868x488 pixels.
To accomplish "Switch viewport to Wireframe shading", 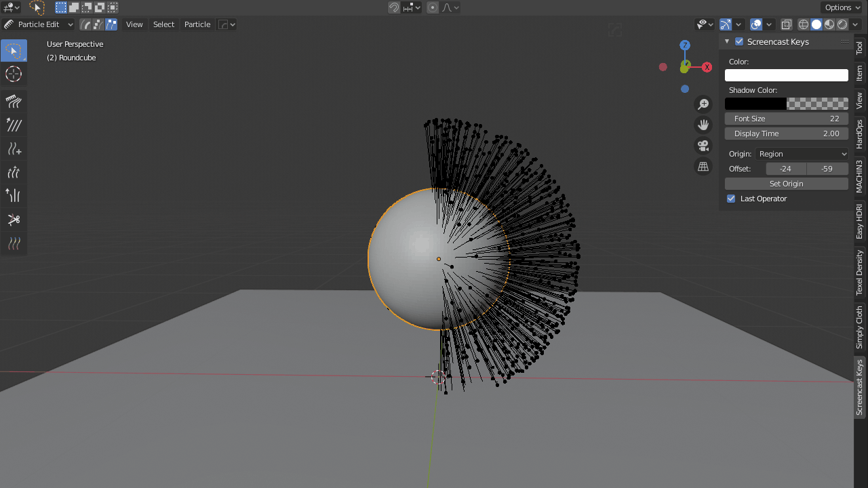I will point(803,24).
